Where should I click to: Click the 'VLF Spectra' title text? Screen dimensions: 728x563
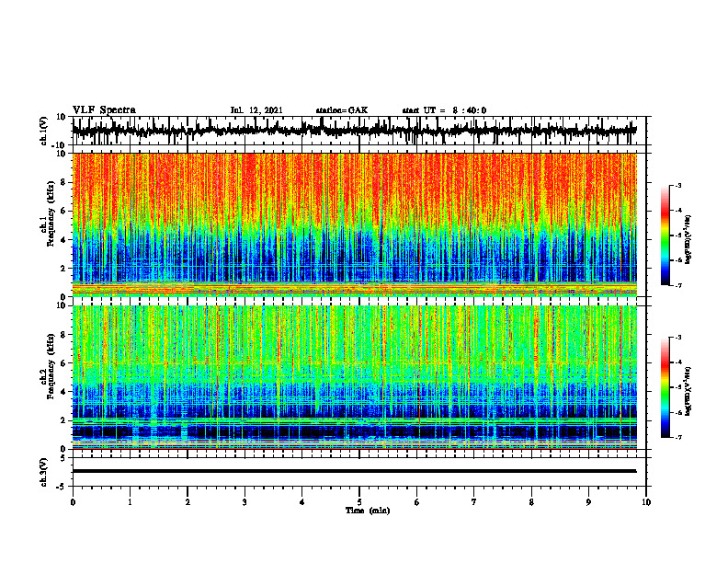(104, 110)
